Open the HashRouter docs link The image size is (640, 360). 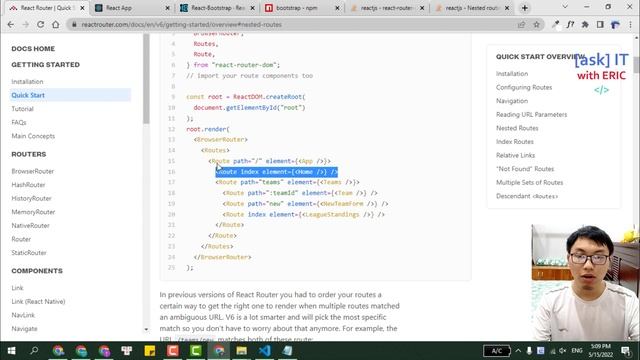click(28, 185)
